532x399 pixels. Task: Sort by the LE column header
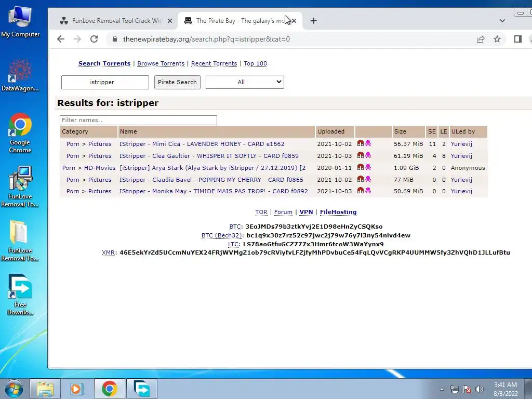(x=444, y=131)
